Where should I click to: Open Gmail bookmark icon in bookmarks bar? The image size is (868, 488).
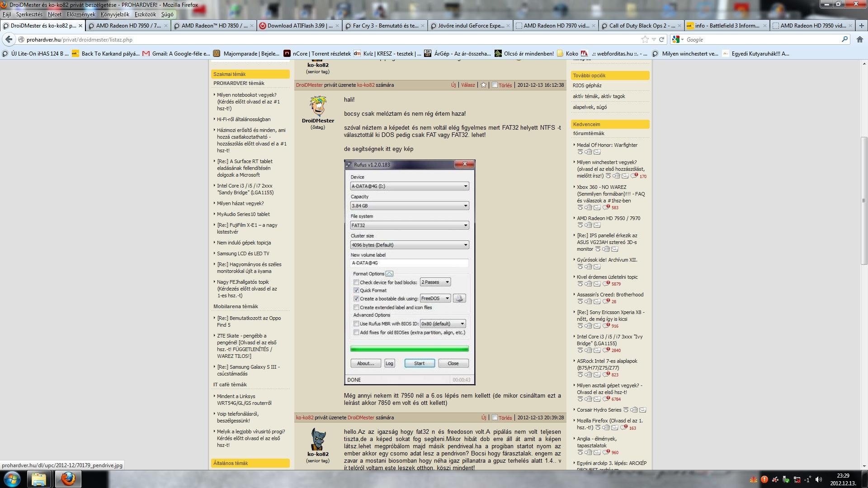146,54
